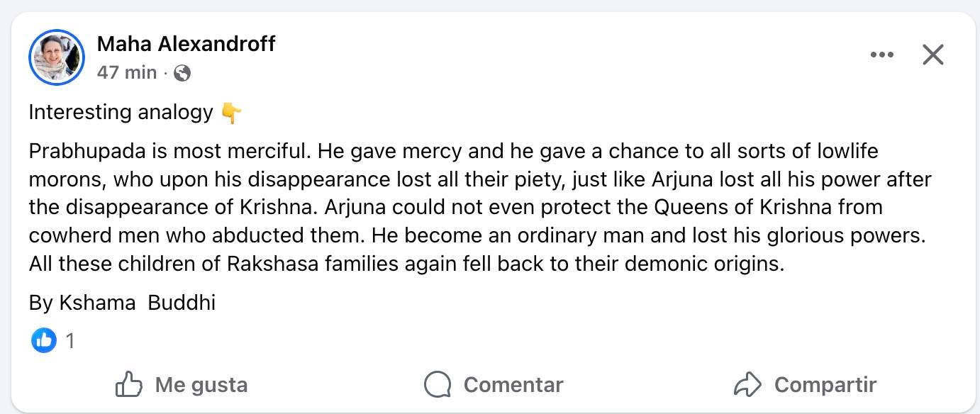Click the blue like reaction badge
980x414 pixels.
43,341
